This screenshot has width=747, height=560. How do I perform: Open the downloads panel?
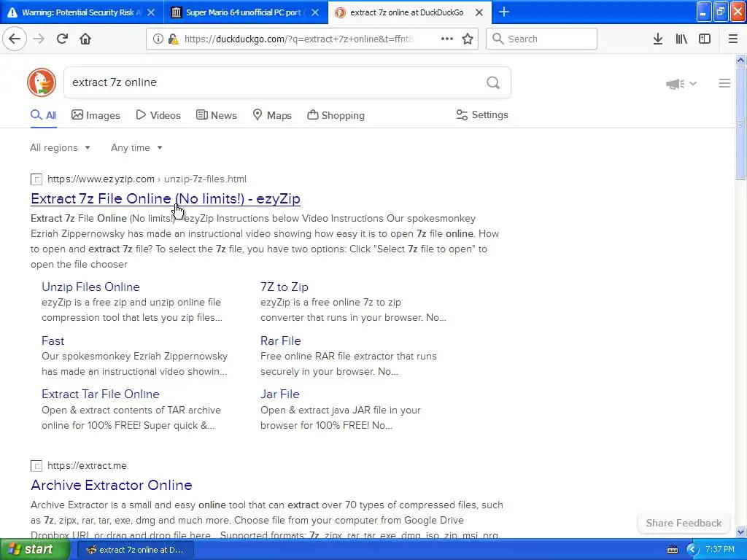tap(658, 39)
